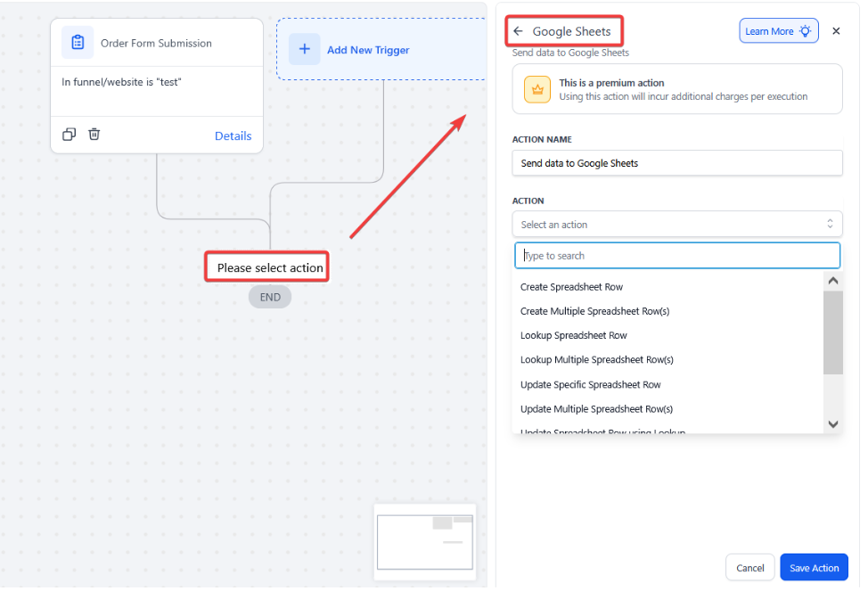Select Lookup Spreadsheet Row option
The image size is (868, 591).
click(x=573, y=335)
